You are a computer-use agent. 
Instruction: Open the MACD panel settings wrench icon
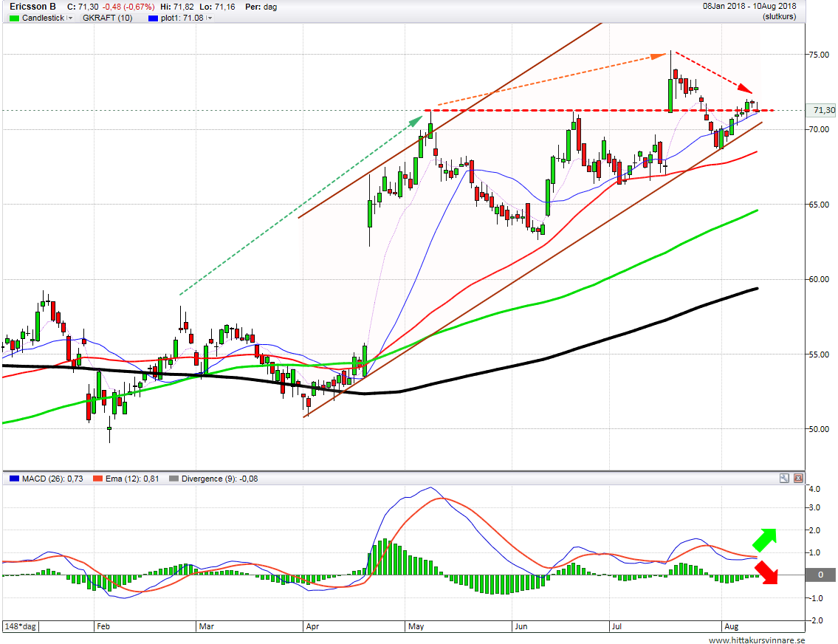pos(784,479)
